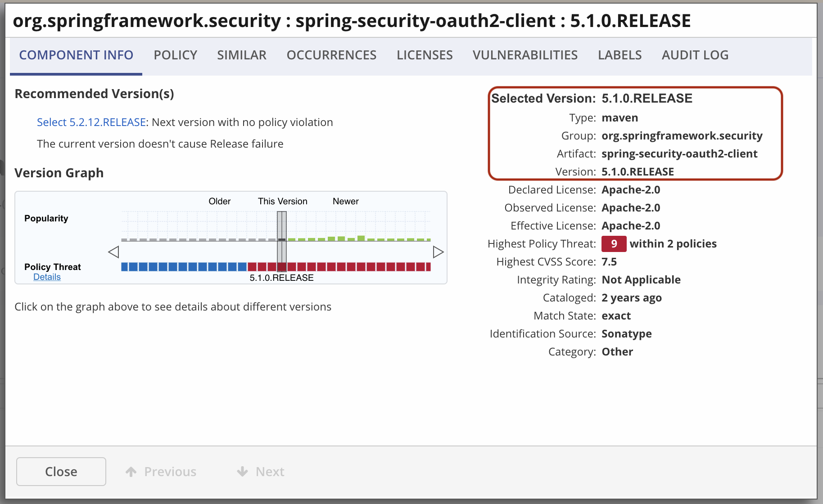This screenshot has width=823, height=504.
Task: Click the Category 'Other' value
Action: [617, 352]
